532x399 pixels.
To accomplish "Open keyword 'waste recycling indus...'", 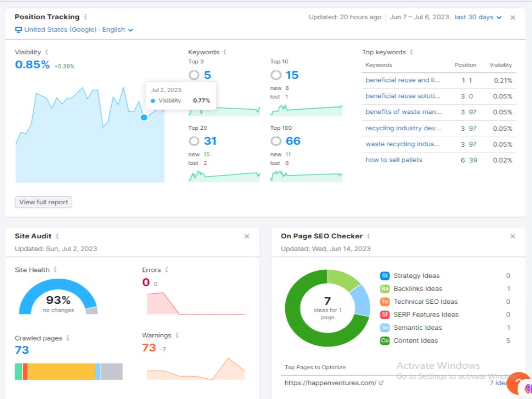I will click(402, 144).
